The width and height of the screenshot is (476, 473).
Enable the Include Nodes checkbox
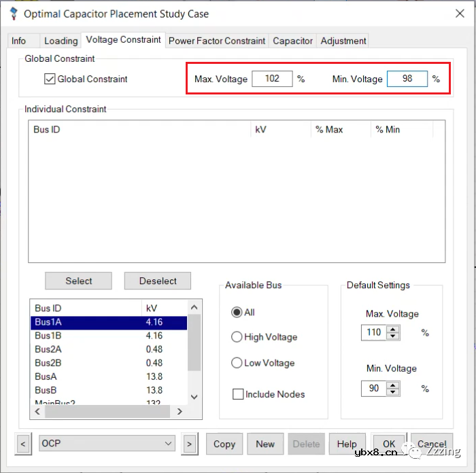(x=238, y=394)
